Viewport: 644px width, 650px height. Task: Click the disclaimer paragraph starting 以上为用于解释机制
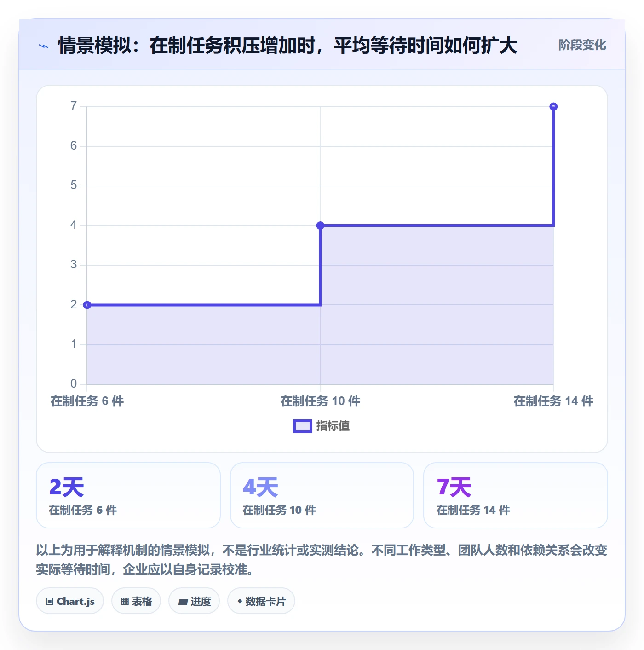(x=322, y=560)
